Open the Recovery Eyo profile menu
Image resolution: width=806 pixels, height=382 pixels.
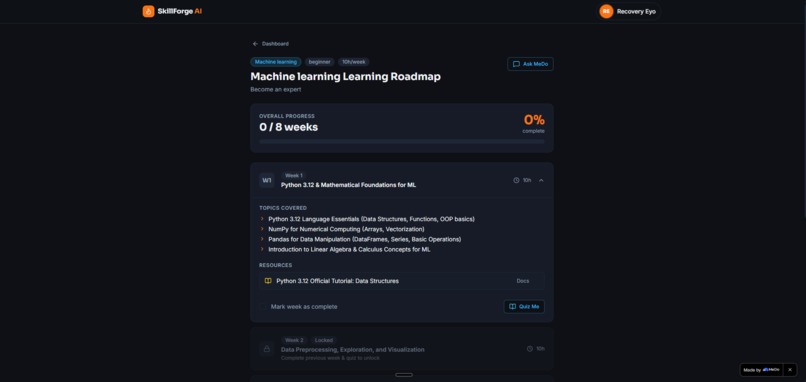coord(629,11)
